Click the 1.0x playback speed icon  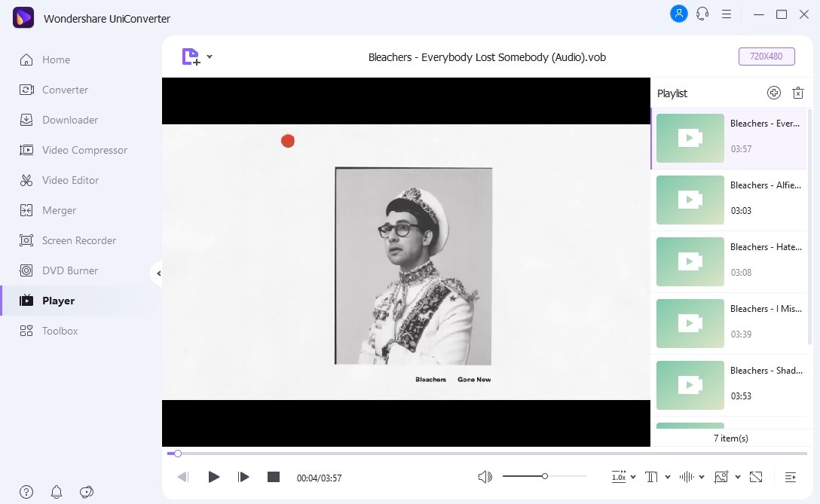[x=619, y=477]
